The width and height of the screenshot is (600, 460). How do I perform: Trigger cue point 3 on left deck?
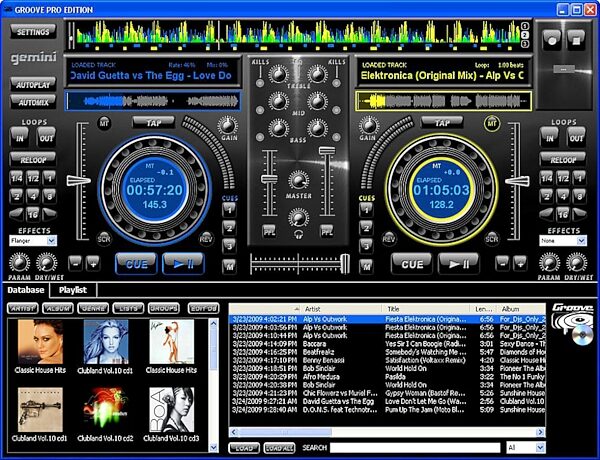coord(230,246)
